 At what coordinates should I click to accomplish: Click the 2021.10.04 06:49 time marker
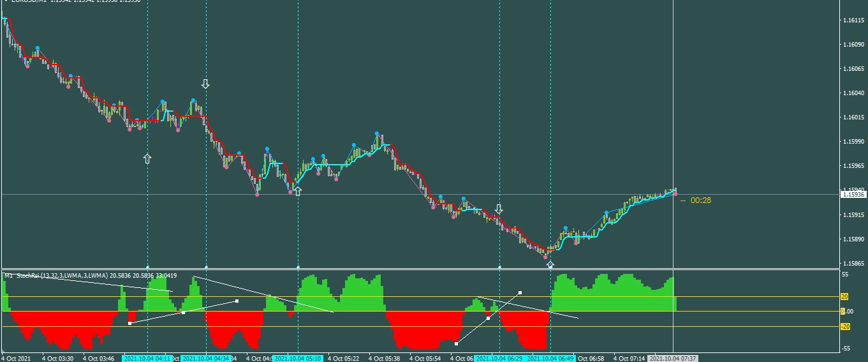pyautogui.click(x=550, y=359)
